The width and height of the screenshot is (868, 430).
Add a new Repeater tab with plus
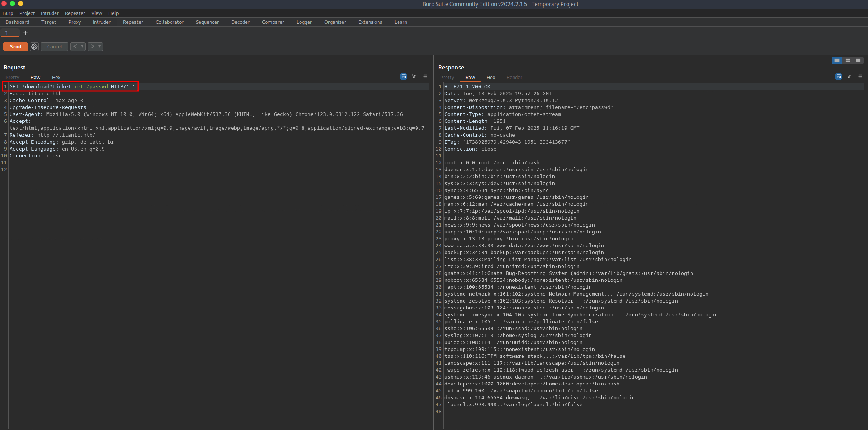25,33
